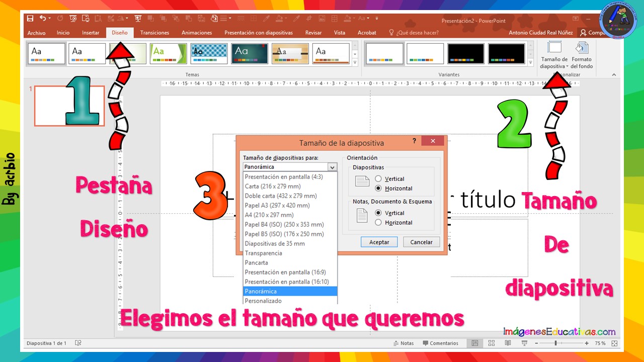Open the Insertar tab

(x=91, y=33)
